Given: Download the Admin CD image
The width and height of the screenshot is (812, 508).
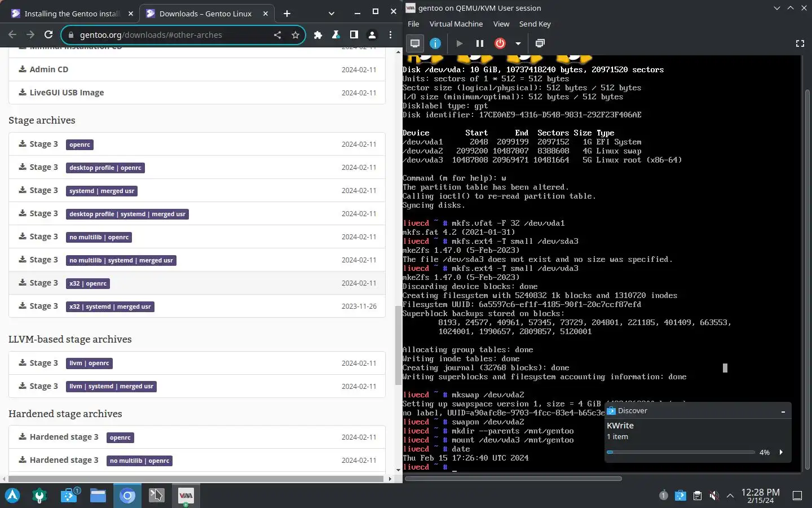Looking at the screenshot, I should coord(197,69).
